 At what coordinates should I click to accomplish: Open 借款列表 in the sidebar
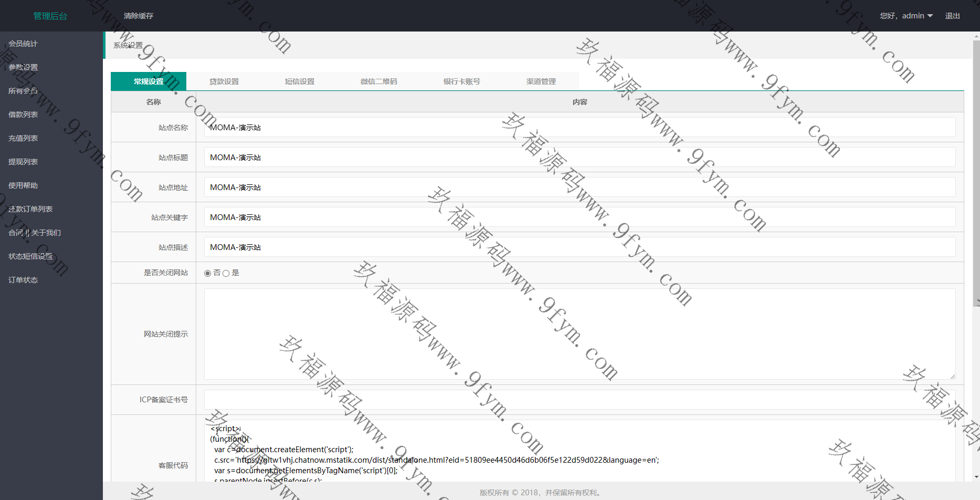23,114
